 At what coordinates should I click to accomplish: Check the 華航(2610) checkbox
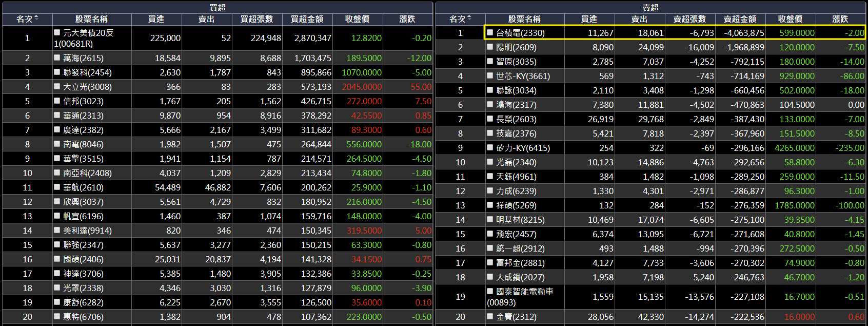click(57, 187)
